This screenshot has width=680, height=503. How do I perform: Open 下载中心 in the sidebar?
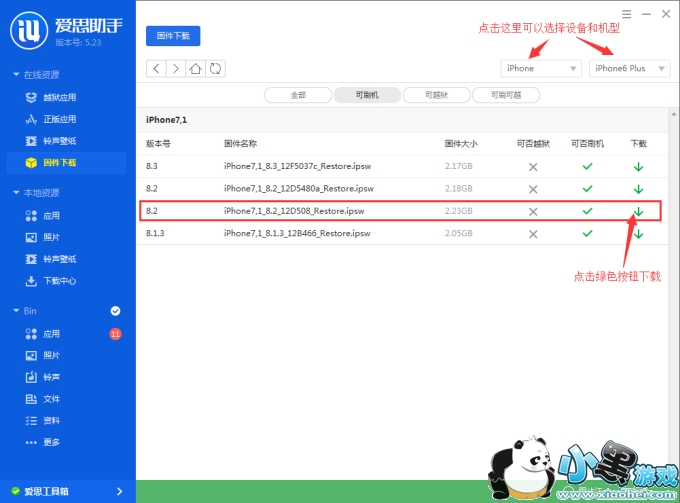59,280
